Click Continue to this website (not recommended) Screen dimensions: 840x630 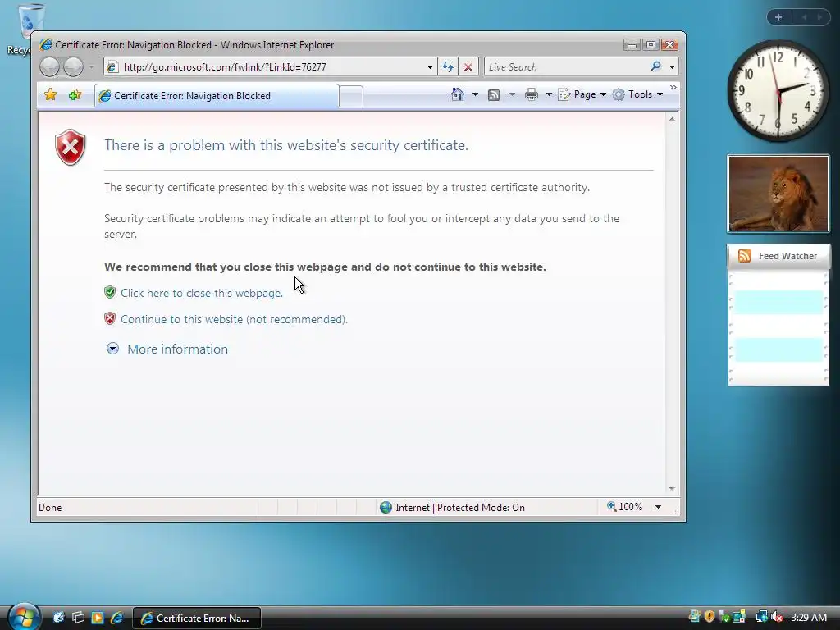tap(234, 319)
